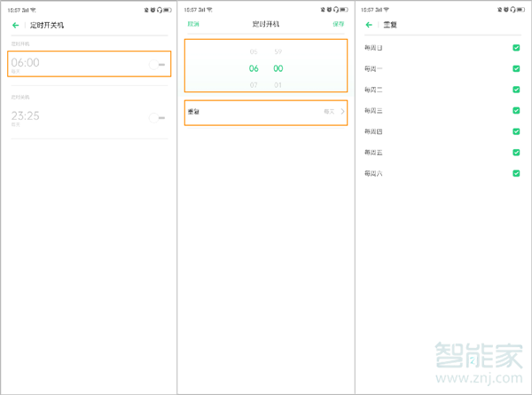Tap Wi-Fi icon in 定时开关机 status bar
Image resolution: width=532 pixels, height=395 pixels.
point(33,10)
